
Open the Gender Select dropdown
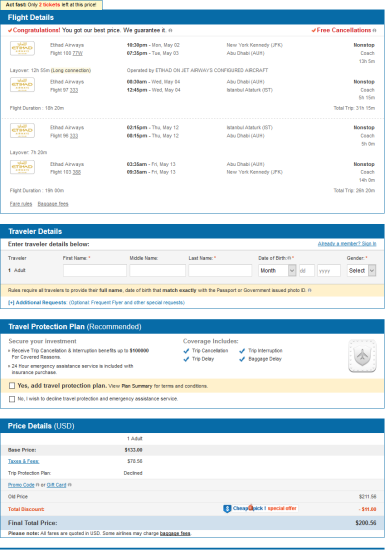click(x=362, y=270)
